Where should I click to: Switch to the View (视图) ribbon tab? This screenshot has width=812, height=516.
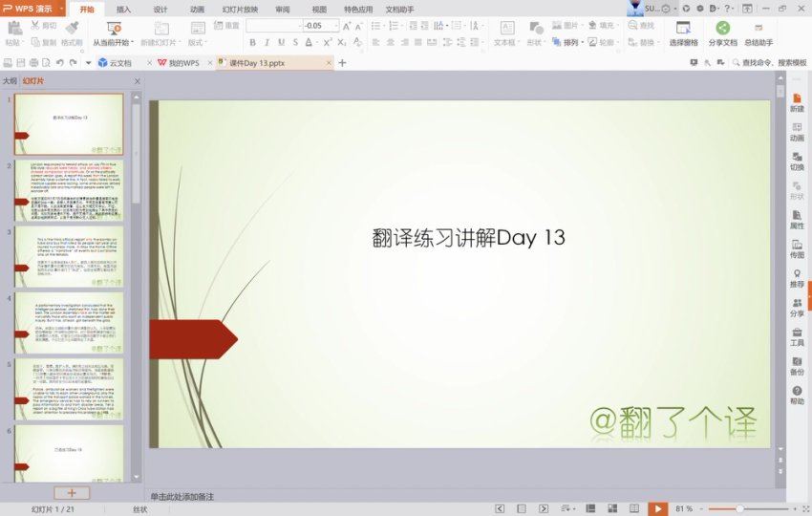click(x=319, y=10)
